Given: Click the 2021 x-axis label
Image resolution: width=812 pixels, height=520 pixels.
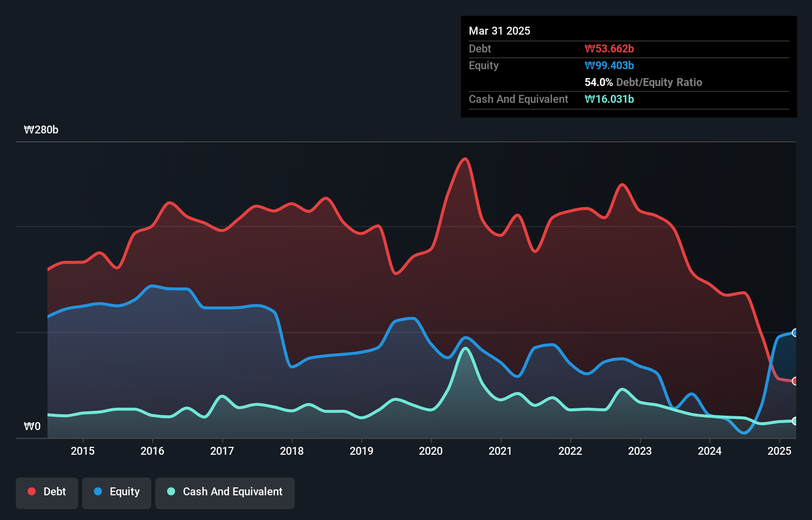Looking at the screenshot, I should click(x=500, y=451).
